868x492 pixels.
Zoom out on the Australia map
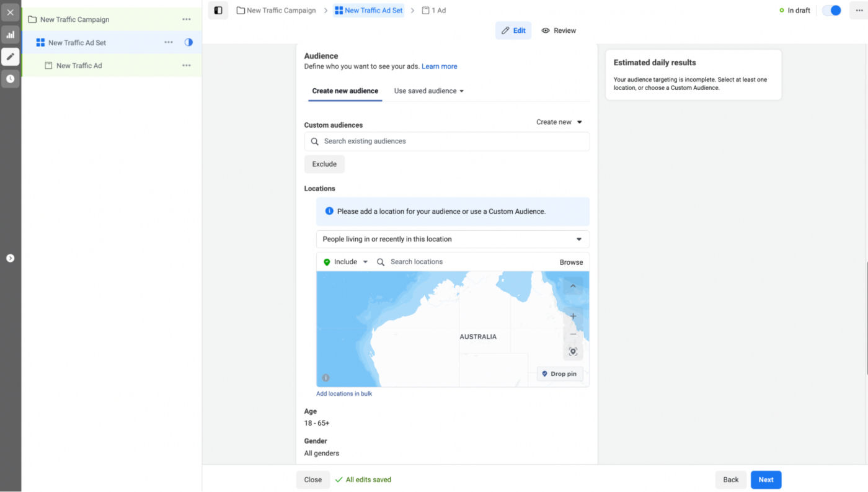coord(572,334)
